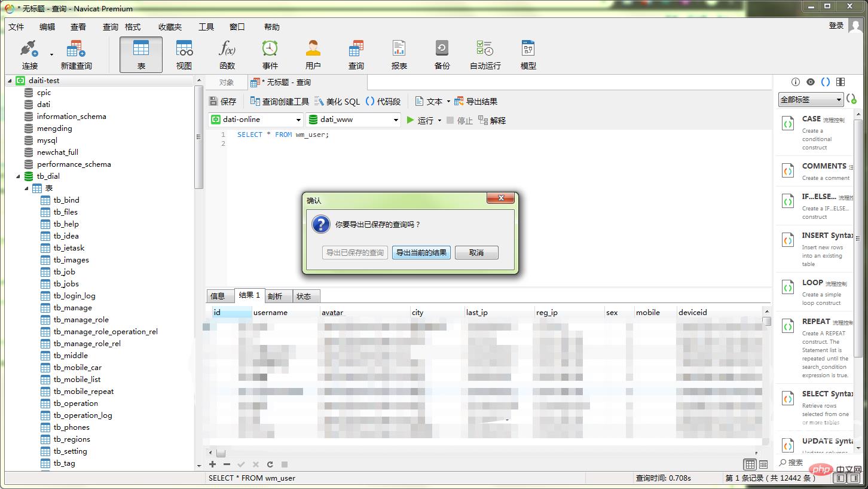Open the 文件 (File) menu
The height and width of the screenshot is (489, 868).
16,27
